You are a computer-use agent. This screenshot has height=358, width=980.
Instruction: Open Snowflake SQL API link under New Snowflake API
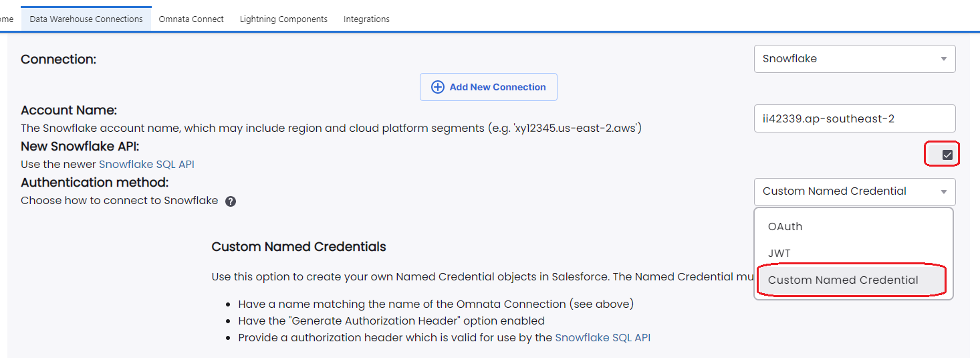click(x=146, y=164)
